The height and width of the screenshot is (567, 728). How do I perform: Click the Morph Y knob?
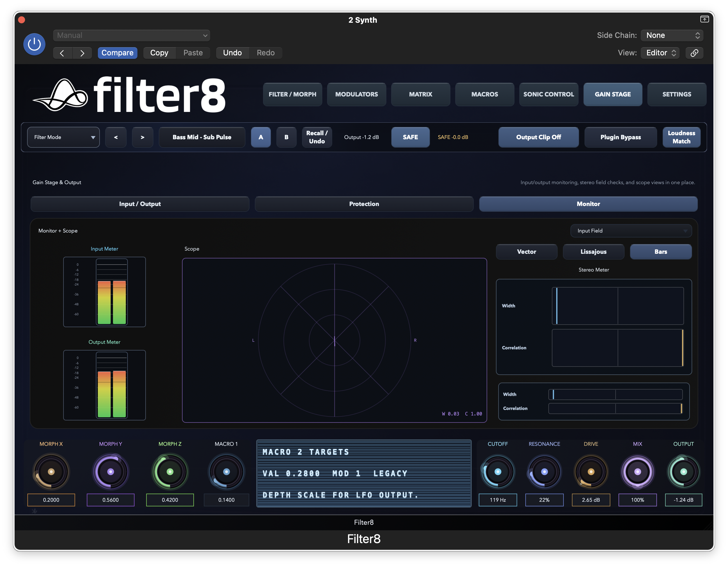click(x=111, y=472)
